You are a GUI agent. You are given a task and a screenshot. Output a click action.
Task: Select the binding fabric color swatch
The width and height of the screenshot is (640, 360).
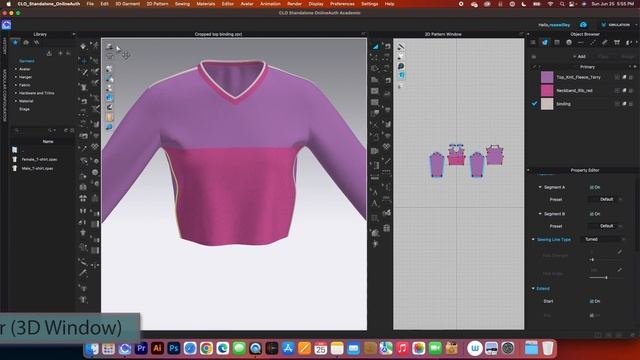pyautogui.click(x=547, y=104)
